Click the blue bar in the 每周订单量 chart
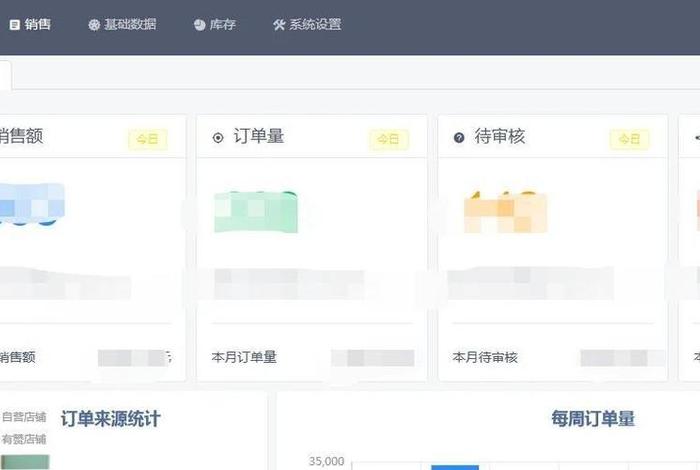Image resolution: width=700 pixels, height=470 pixels. [455, 467]
